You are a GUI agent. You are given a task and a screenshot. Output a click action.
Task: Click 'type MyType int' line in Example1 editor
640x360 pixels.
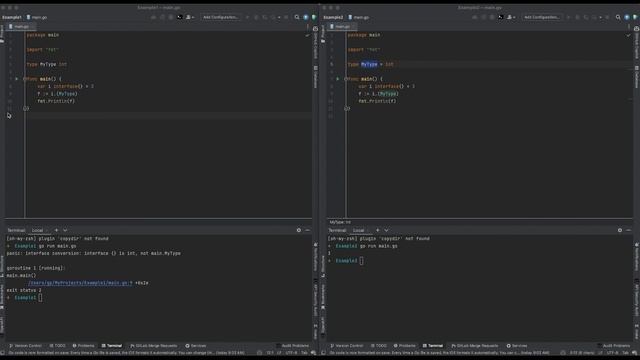pos(46,64)
